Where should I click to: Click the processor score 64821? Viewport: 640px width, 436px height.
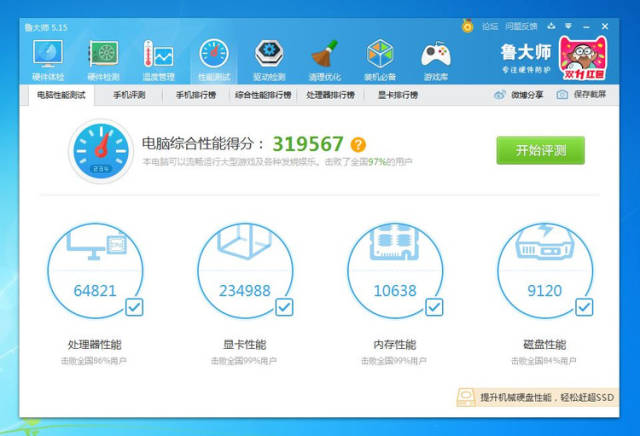pos(95,291)
